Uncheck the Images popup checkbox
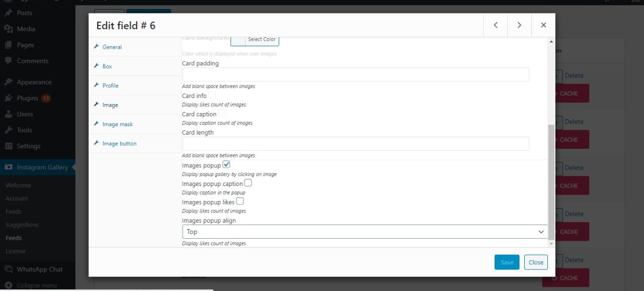Screen dimensions: 644x291 (x=226, y=165)
